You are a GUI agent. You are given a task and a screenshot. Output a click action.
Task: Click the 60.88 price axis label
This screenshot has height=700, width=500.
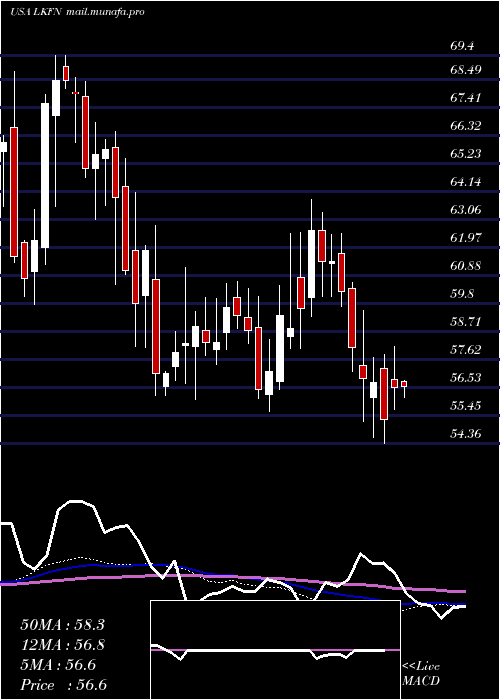point(466,266)
